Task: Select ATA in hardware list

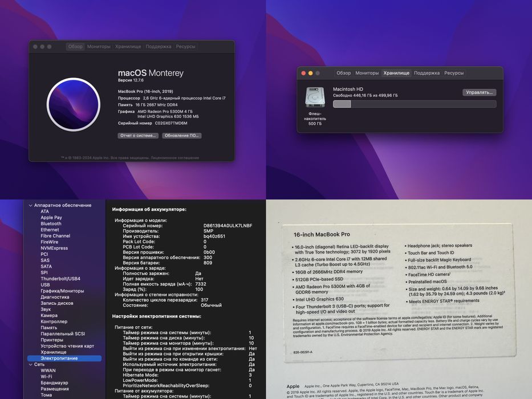Action: 45,211
